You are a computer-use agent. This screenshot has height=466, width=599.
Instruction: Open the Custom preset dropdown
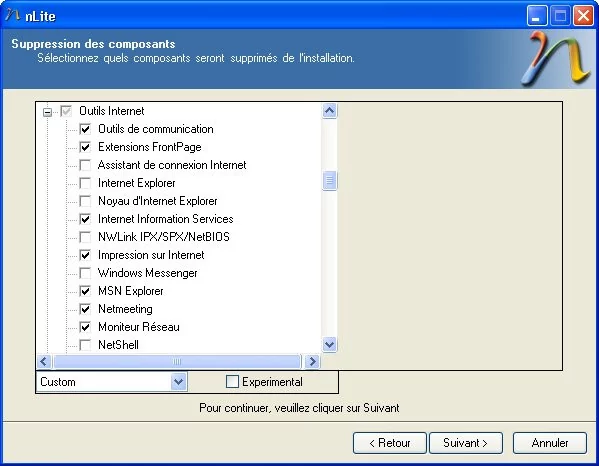point(178,382)
